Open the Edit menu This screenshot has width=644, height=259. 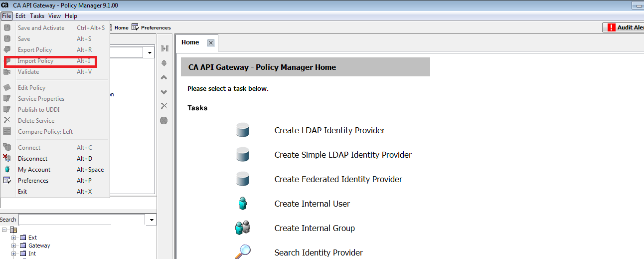pyautogui.click(x=20, y=16)
